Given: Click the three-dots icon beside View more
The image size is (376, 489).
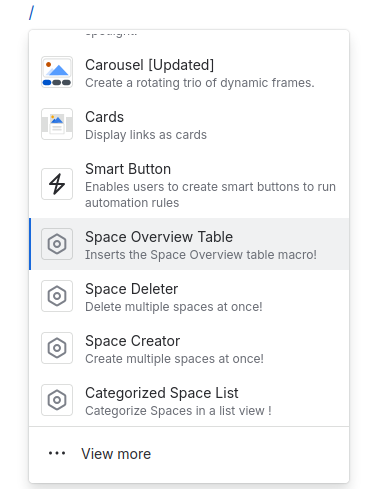Looking at the screenshot, I should click(57, 453).
